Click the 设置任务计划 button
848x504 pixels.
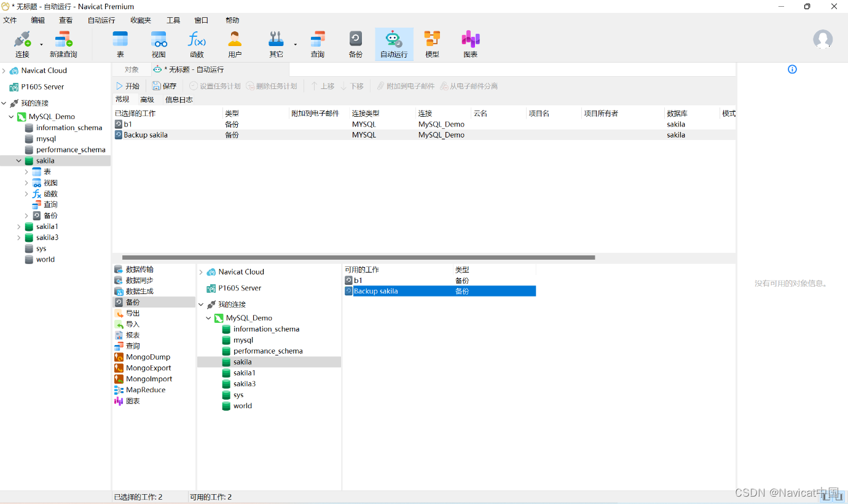pyautogui.click(x=215, y=86)
